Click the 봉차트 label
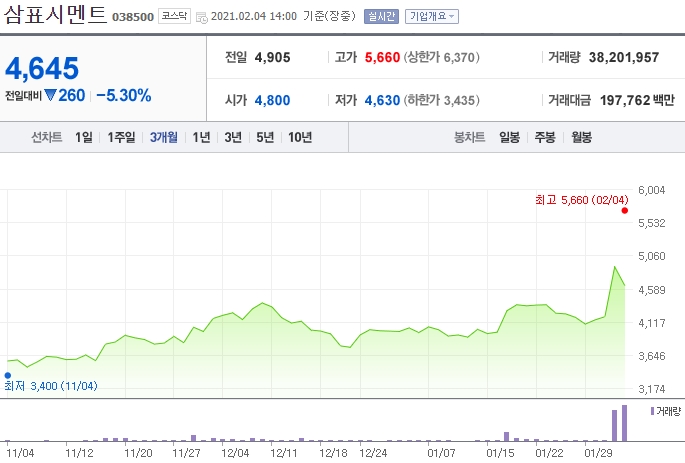This screenshot has width=685, height=463. click(x=470, y=137)
